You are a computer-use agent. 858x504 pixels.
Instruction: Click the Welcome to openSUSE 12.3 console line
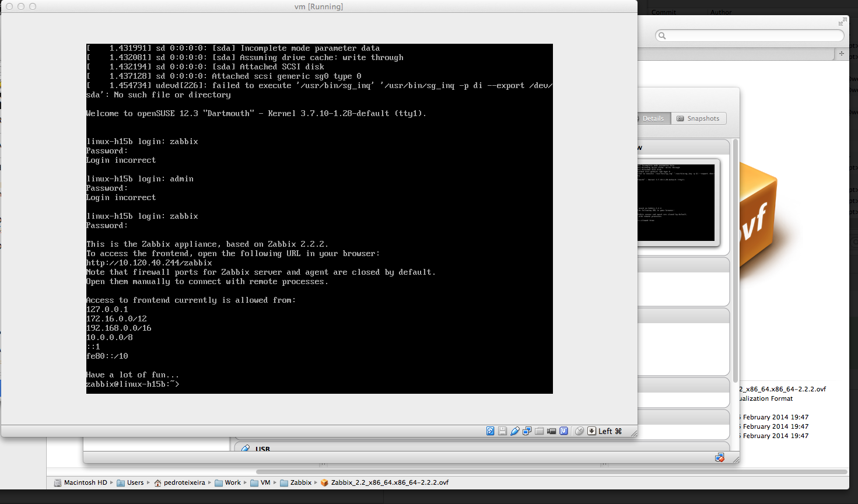[256, 114]
